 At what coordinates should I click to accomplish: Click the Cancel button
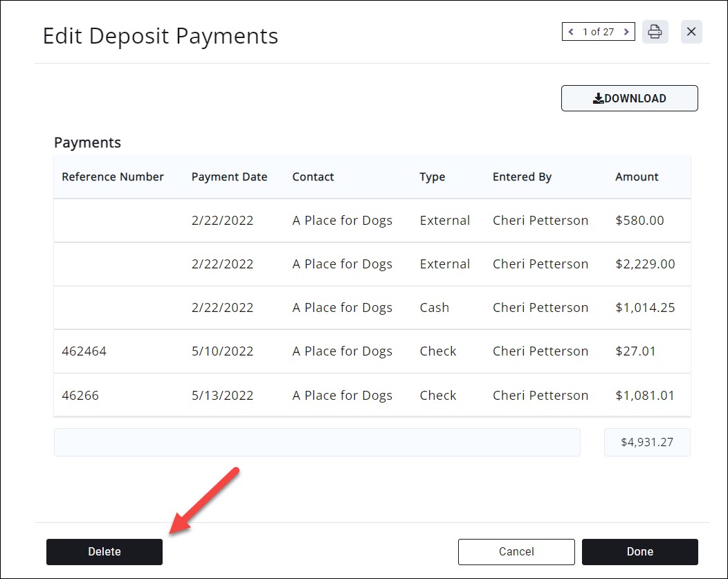coord(516,551)
